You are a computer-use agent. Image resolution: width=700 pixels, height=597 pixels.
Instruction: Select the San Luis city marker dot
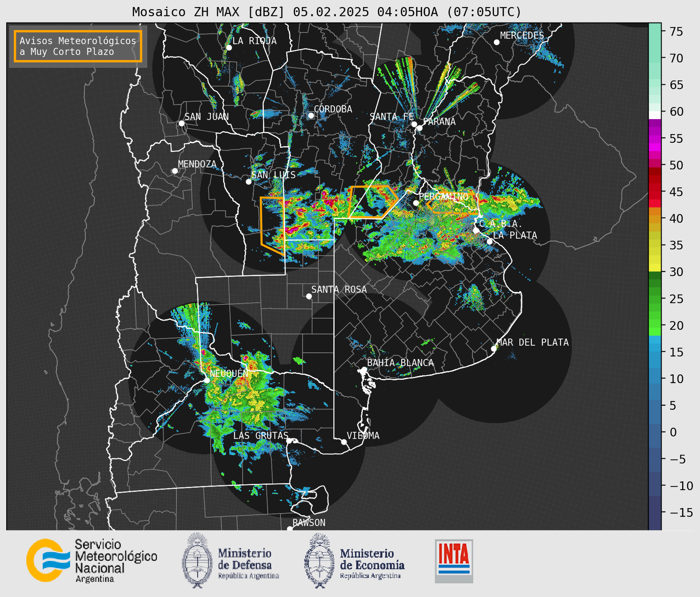[249, 182]
